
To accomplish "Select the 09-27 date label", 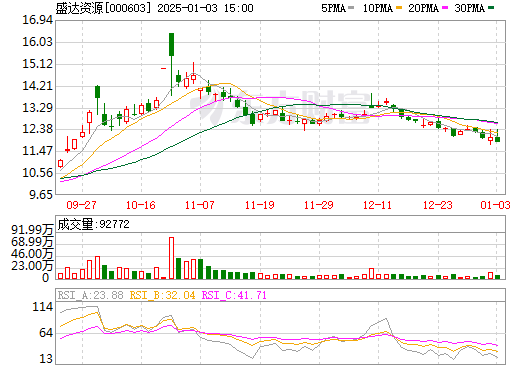I will (81, 205).
